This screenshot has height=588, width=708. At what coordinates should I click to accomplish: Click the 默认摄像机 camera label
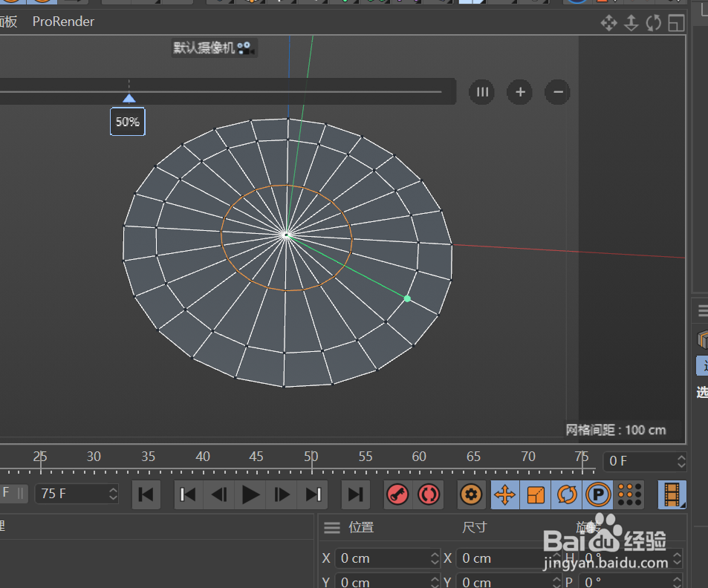pos(214,48)
